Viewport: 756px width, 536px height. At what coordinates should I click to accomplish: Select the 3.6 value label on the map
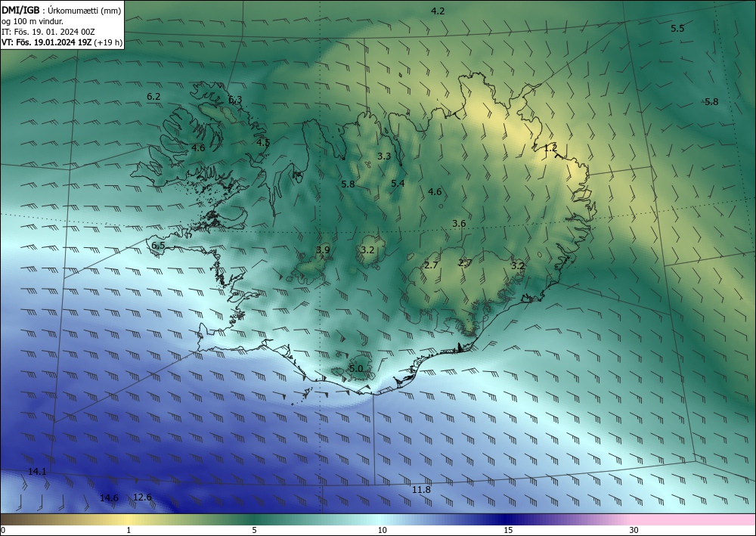click(459, 224)
